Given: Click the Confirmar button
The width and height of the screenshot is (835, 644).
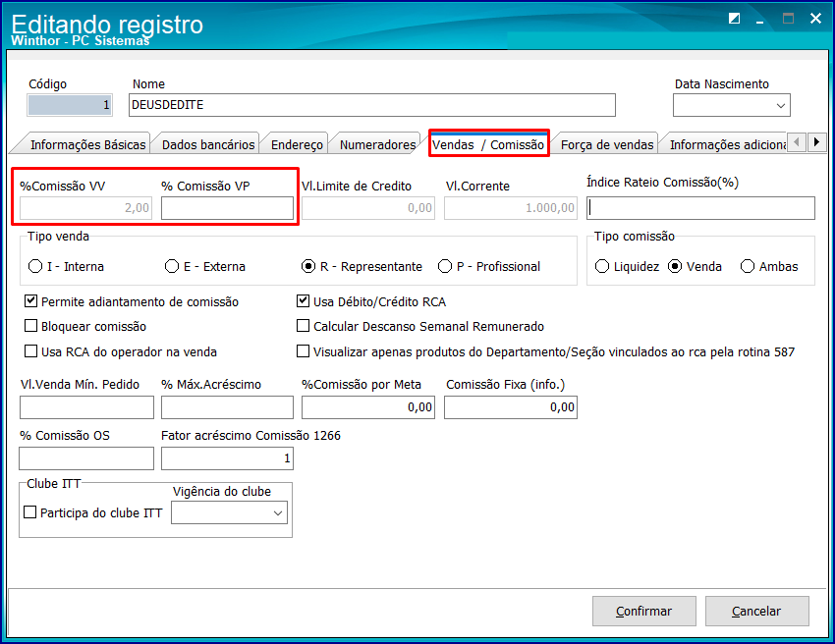Looking at the screenshot, I should (643, 611).
